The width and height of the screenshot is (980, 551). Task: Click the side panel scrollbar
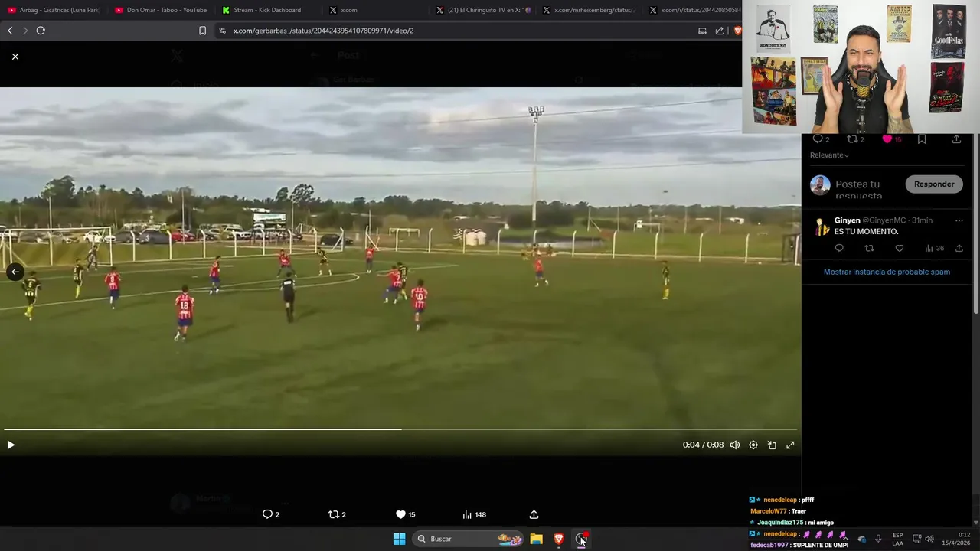[x=976, y=222]
